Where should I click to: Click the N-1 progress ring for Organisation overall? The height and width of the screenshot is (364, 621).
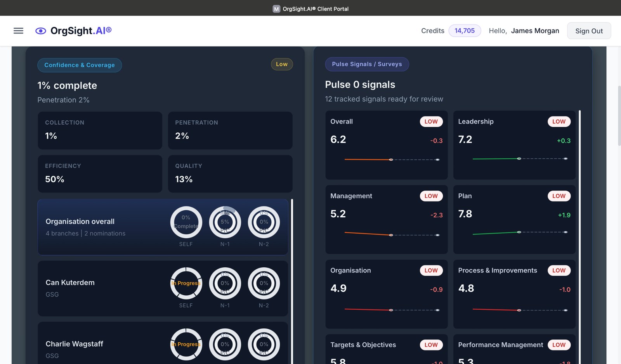225,222
